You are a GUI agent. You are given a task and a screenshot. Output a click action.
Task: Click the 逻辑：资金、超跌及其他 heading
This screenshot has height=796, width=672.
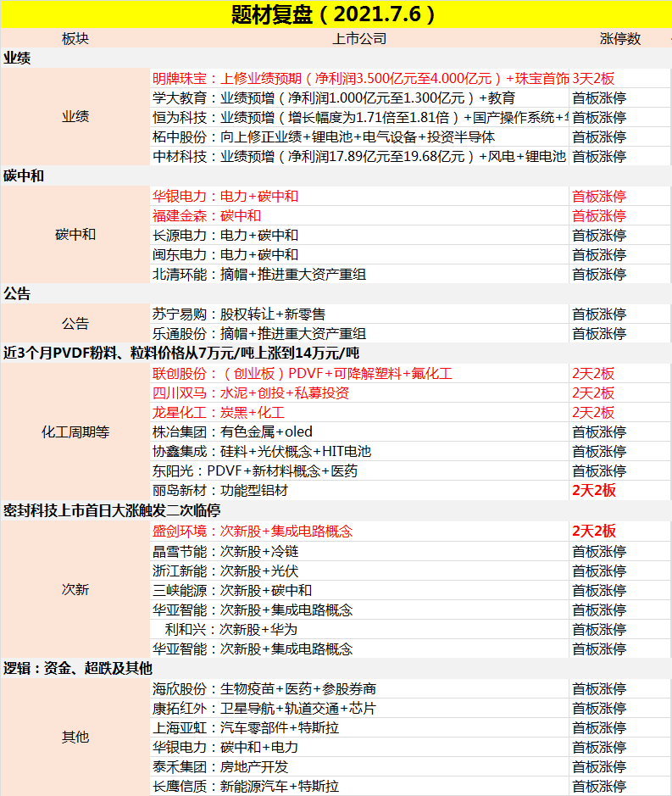[x=78, y=668]
